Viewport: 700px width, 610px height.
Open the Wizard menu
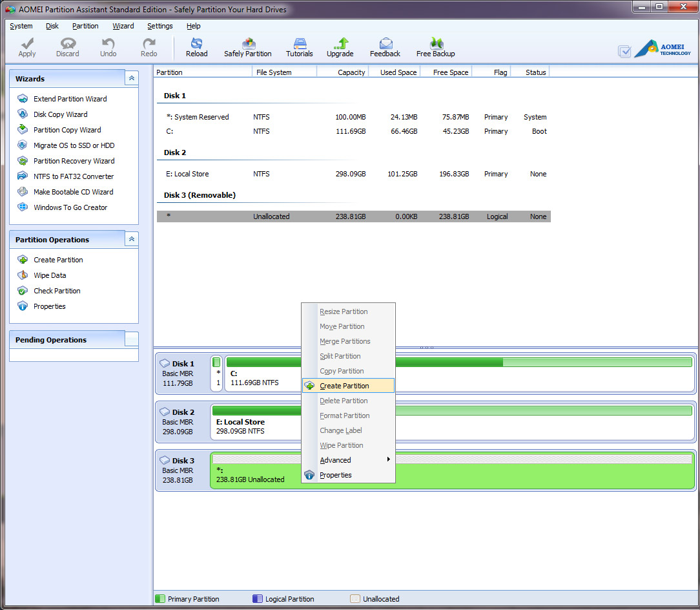tap(123, 26)
